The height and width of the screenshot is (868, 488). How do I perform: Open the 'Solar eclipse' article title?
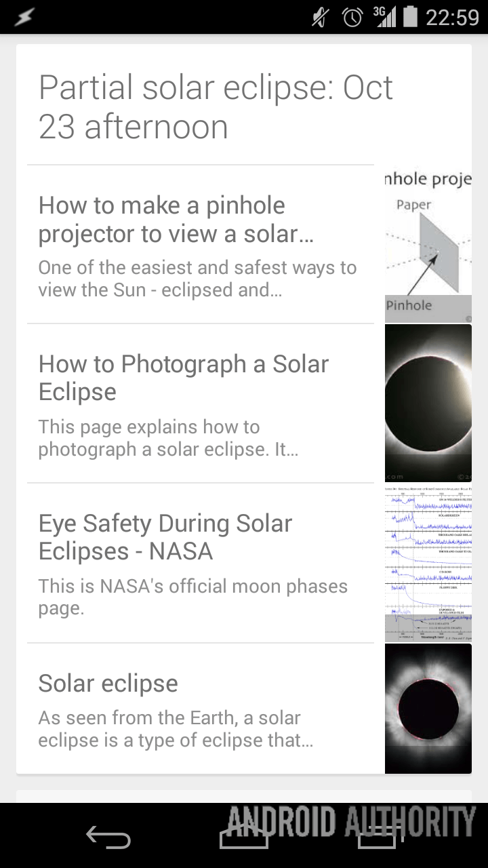tap(108, 684)
